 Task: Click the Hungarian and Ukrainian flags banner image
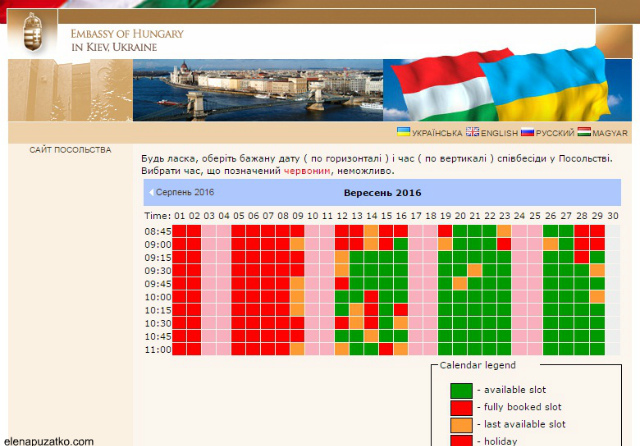(507, 84)
